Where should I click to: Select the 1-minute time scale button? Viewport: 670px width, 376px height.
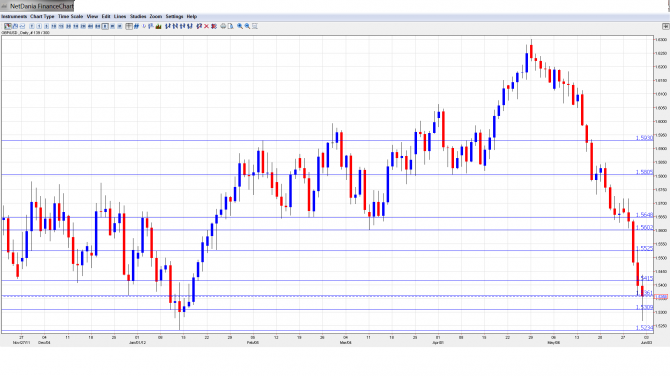(39, 26)
